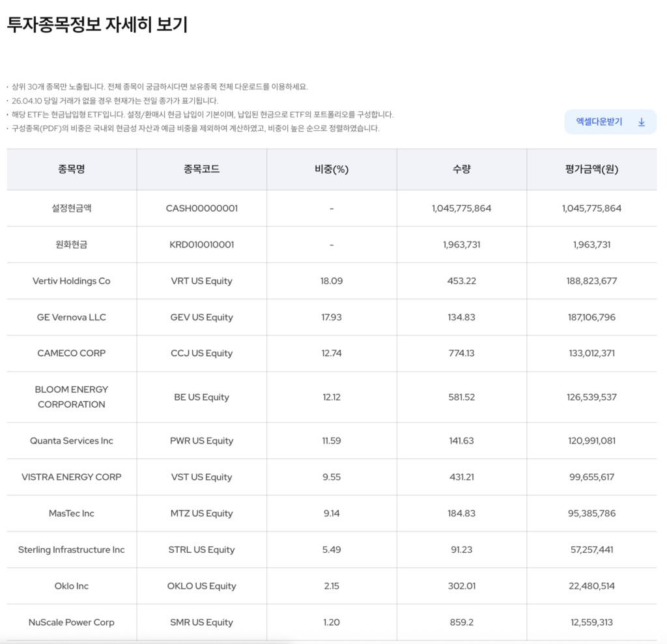Click the VST US Equity code

pos(201,477)
